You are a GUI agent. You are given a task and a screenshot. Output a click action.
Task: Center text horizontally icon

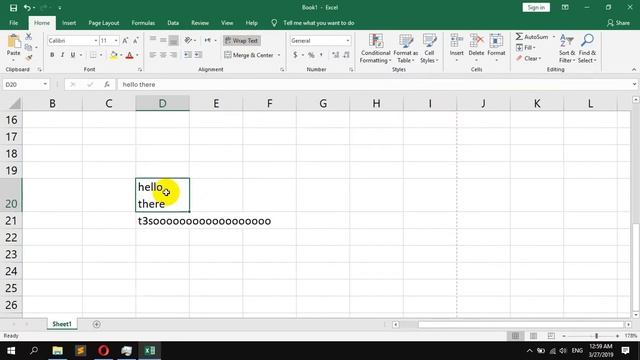(163, 55)
